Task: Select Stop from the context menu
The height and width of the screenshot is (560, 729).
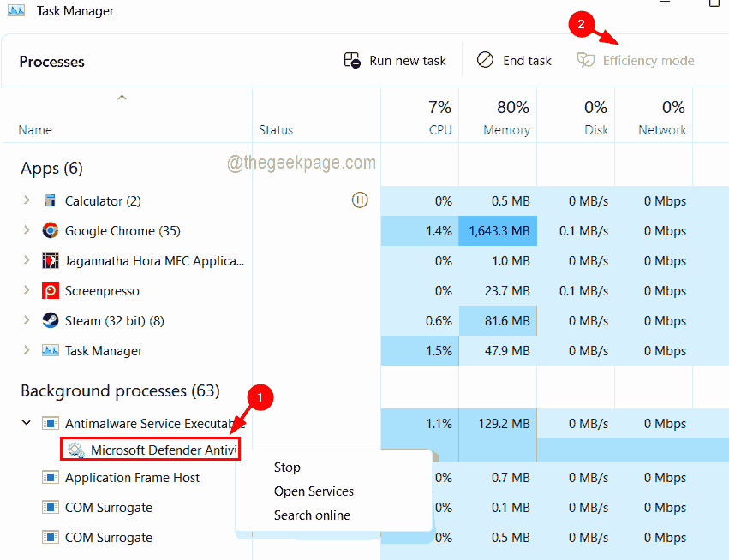Action: click(287, 467)
